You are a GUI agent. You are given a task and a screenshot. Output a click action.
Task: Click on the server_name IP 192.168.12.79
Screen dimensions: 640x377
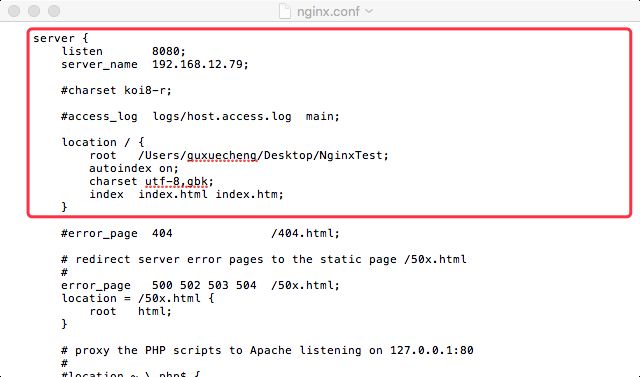[x=200, y=64]
